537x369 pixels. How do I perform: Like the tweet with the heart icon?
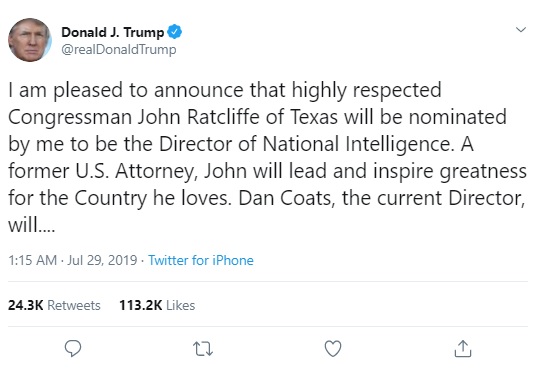(x=333, y=349)
